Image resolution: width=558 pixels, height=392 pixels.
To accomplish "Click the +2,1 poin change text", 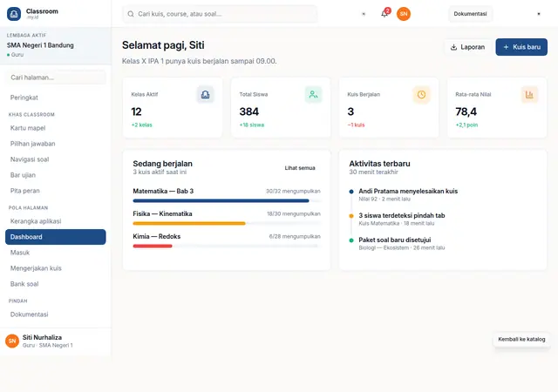I will pos(466,125).
